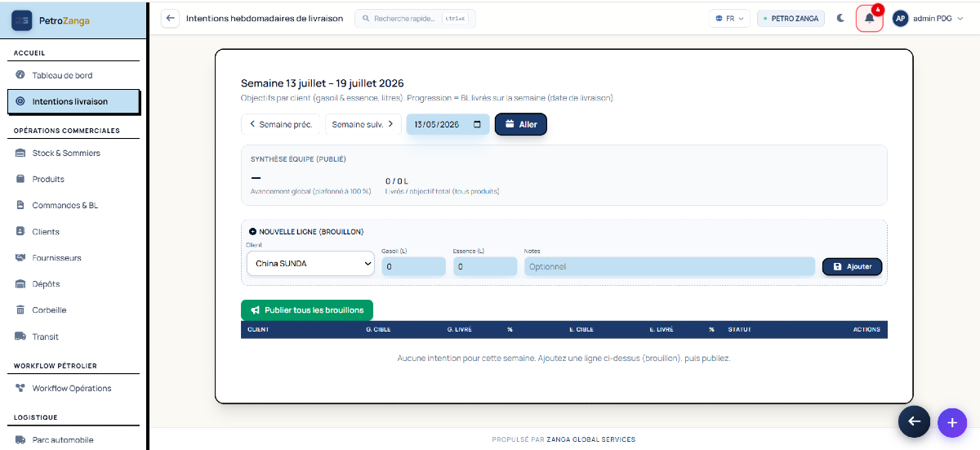Click the dark floating back arrow button
Image resolution: width=980 pixels, height=450 pixels.
pyautogui.click(x=914, y=421)
